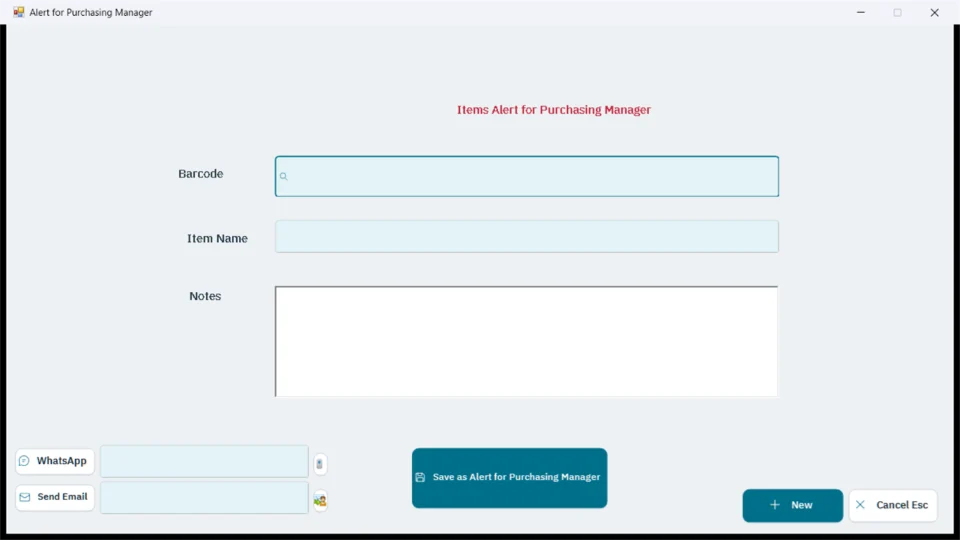Send alert via WhatsApp button
The image size is (960, 540).
(x=55, y=461)
